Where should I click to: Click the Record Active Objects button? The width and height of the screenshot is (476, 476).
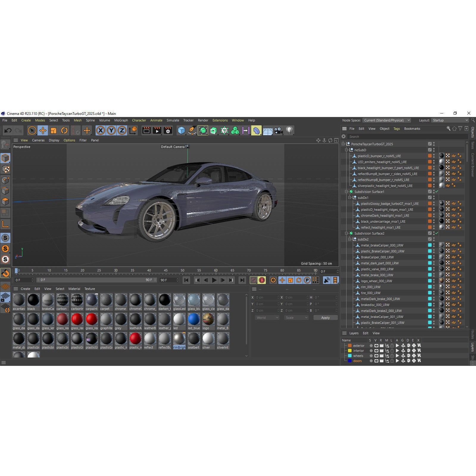pos(254,280)
